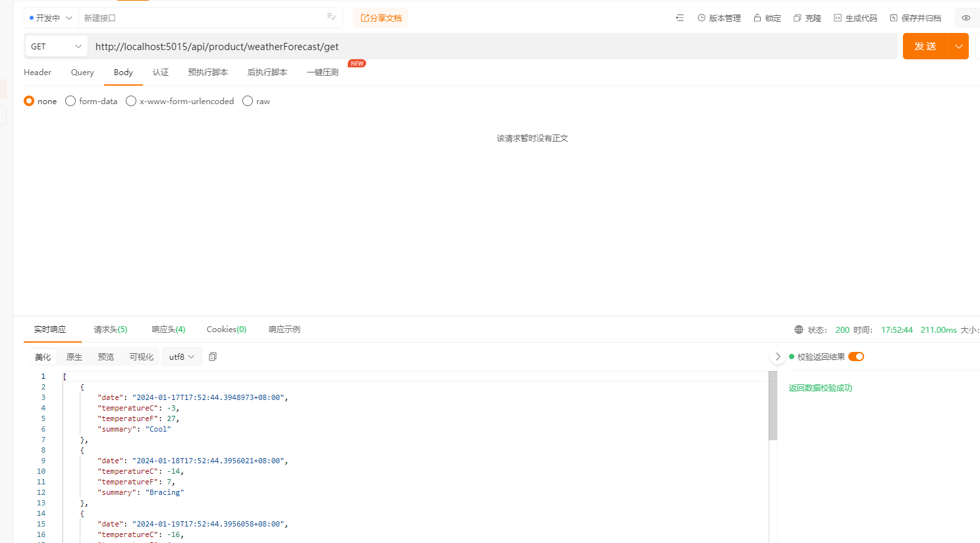Change the utf8 encoding dropdown
Screen dimensions: 980x543
[182, 356]
